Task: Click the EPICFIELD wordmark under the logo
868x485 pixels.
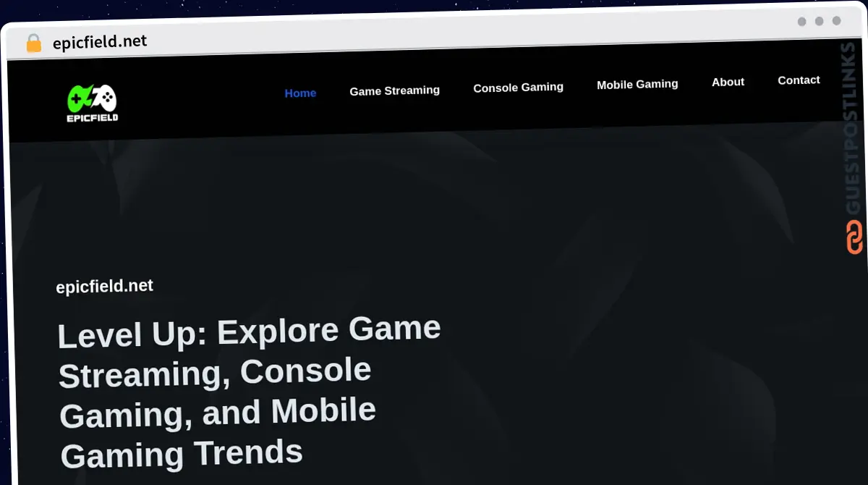Action: click(94, 118)
